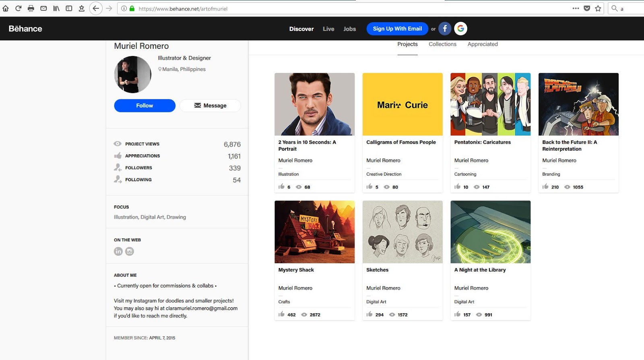Open the Calligrams of Famous People title

[x=401, y=142]
